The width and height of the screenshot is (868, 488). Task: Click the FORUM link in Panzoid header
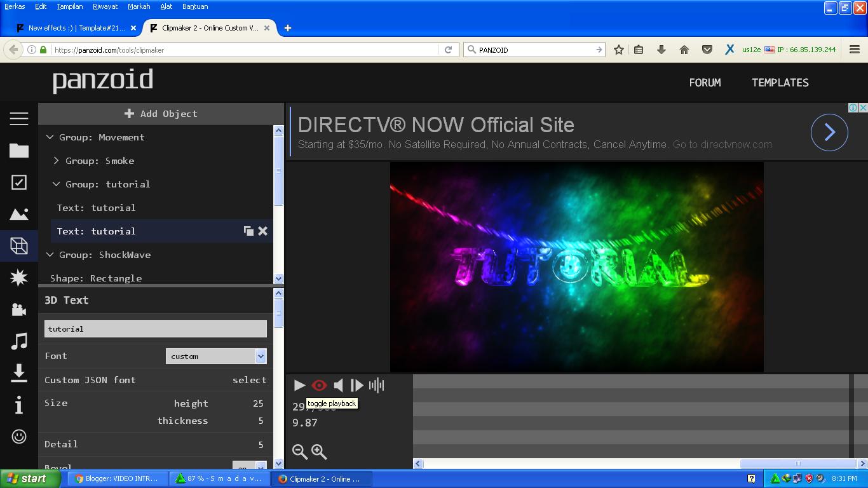point(705,83)
